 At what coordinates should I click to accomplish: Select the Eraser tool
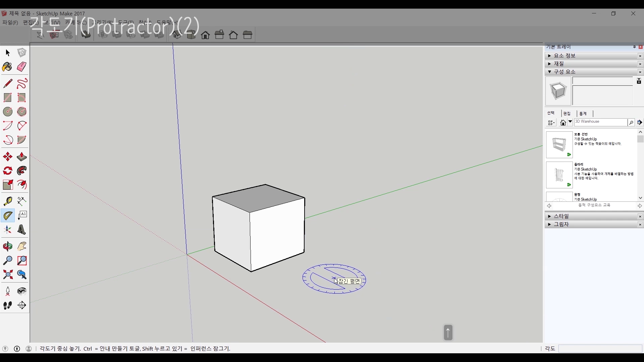click(x=22, y=67)
